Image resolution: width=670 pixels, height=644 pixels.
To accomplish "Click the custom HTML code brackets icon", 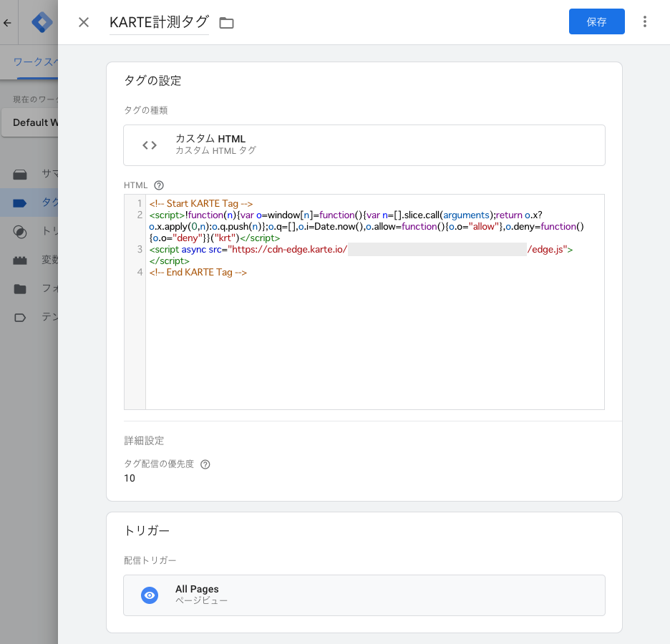I will [150, 145].
